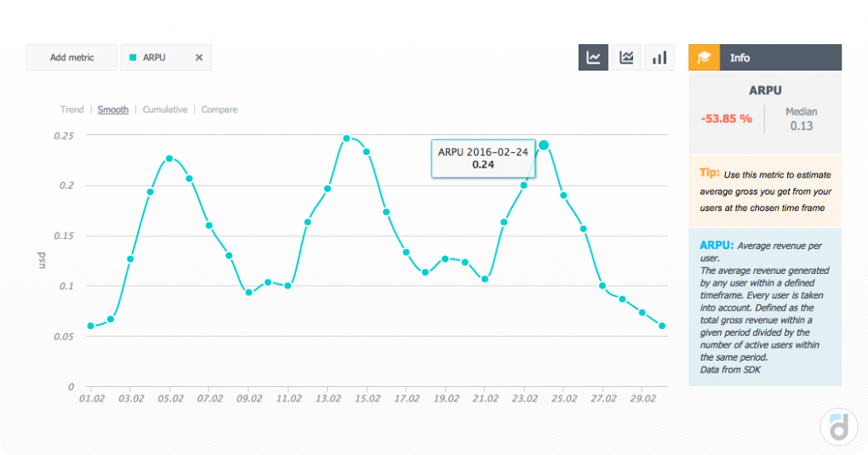
Task: Select the line chart view icon
Action: click(x=593, y=58)
